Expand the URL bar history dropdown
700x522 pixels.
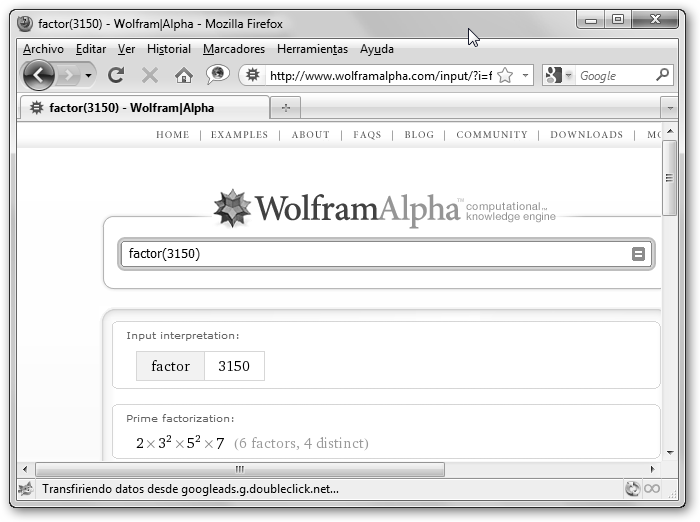pos(525,75)
